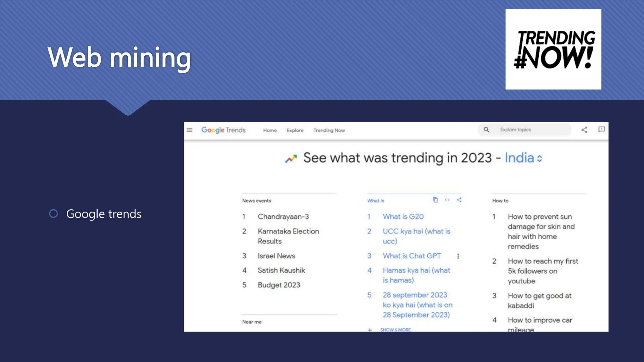This screenshot has height=362, width=644.
Task: Select How to improve car mileage entry
Action: tap(540, 324)
